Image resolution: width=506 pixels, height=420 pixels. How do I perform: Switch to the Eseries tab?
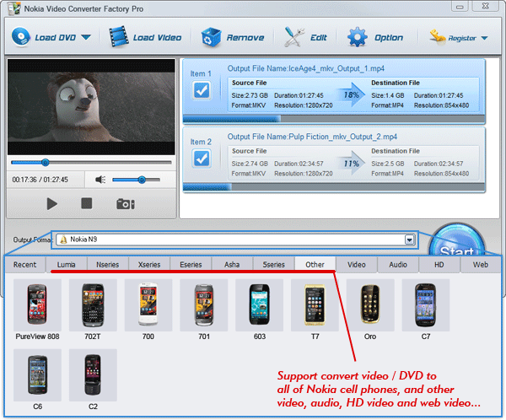tap(191, 265)
